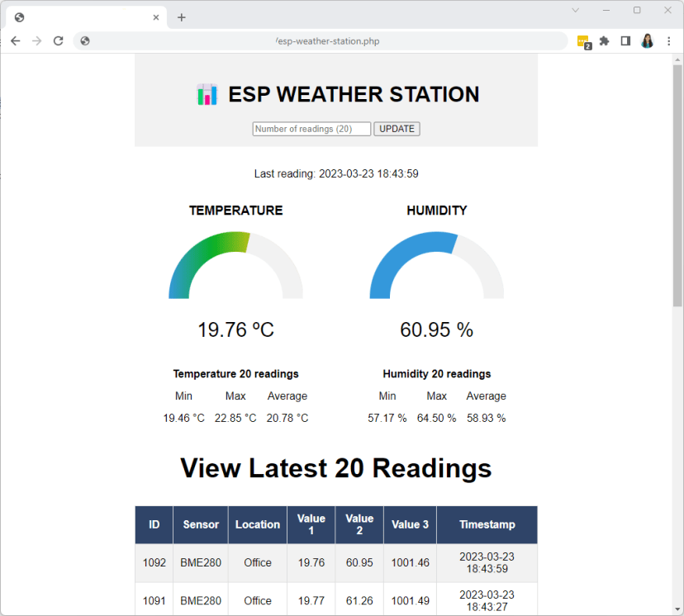This screenshot has height=616, width=684.
Task: Click the browser profile avatar
Action: pos(647,40)
